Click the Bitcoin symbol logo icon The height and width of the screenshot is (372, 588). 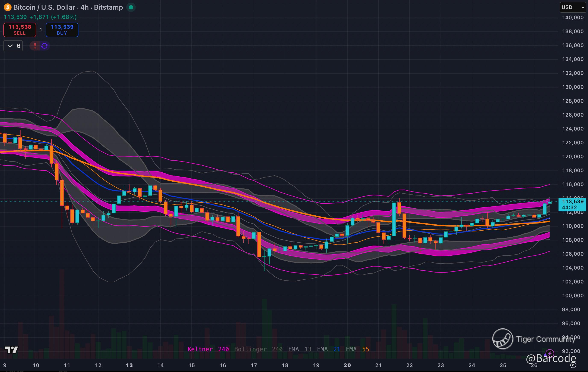point(7,7)
